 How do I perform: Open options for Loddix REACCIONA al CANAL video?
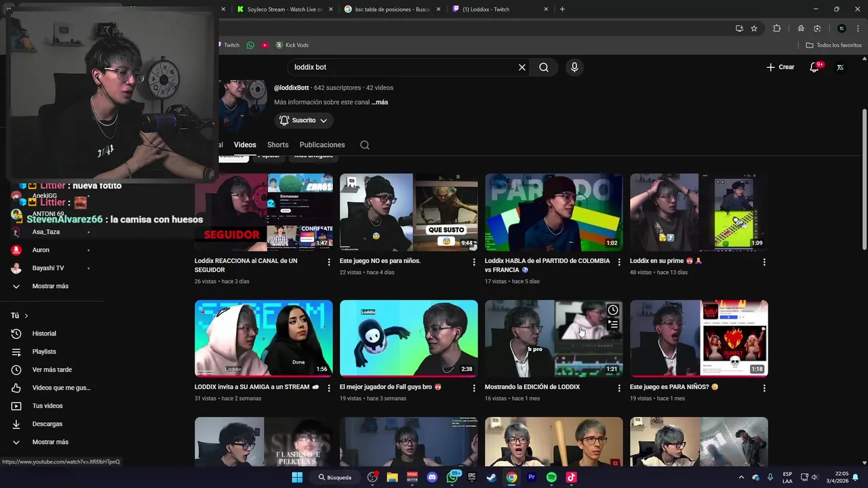(329, 262)
